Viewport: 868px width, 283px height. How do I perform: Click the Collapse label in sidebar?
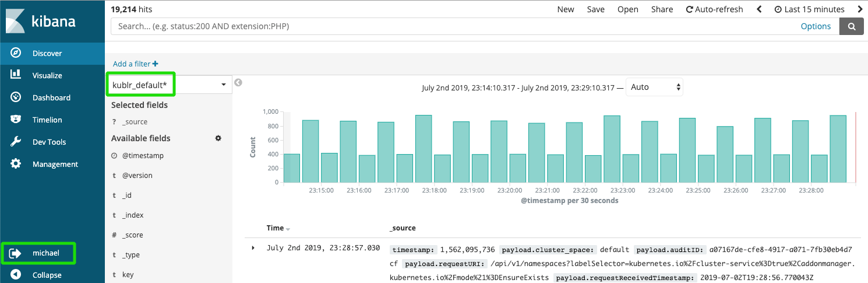click(x=47, y=275)
